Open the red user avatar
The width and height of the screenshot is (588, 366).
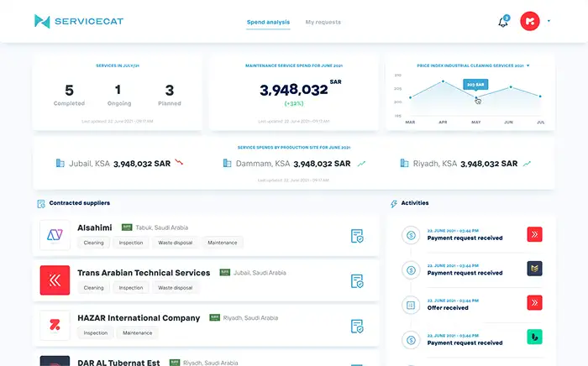tap(529, 21)
